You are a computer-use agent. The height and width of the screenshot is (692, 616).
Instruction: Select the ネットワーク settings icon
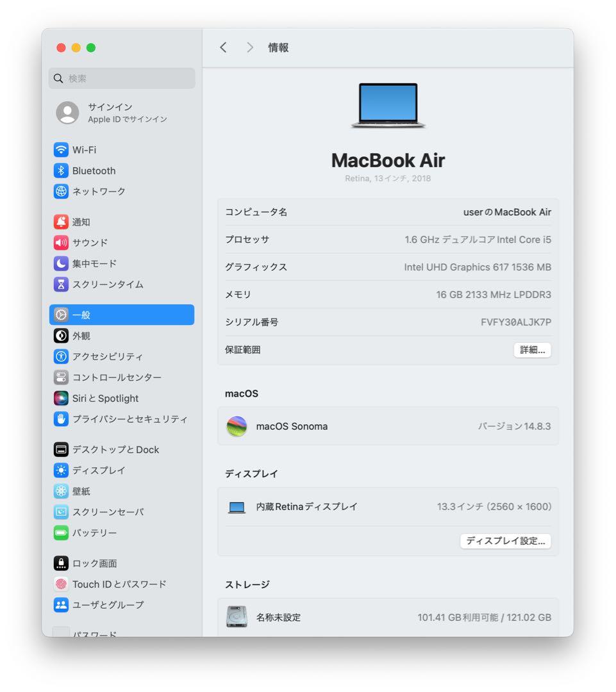tap(96, 191)
